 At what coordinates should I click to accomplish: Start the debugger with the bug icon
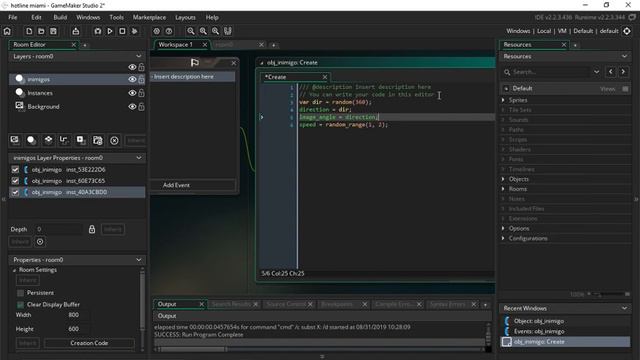pos(98,31)
